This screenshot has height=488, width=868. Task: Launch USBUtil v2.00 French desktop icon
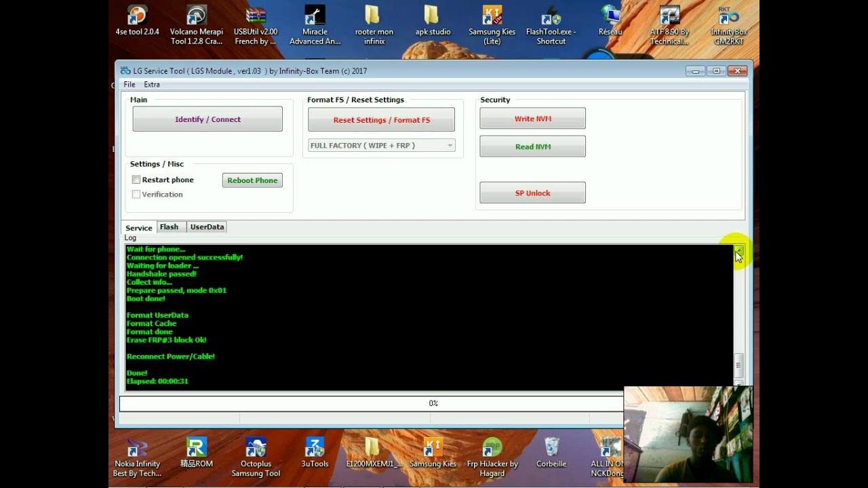pos(256,26)
